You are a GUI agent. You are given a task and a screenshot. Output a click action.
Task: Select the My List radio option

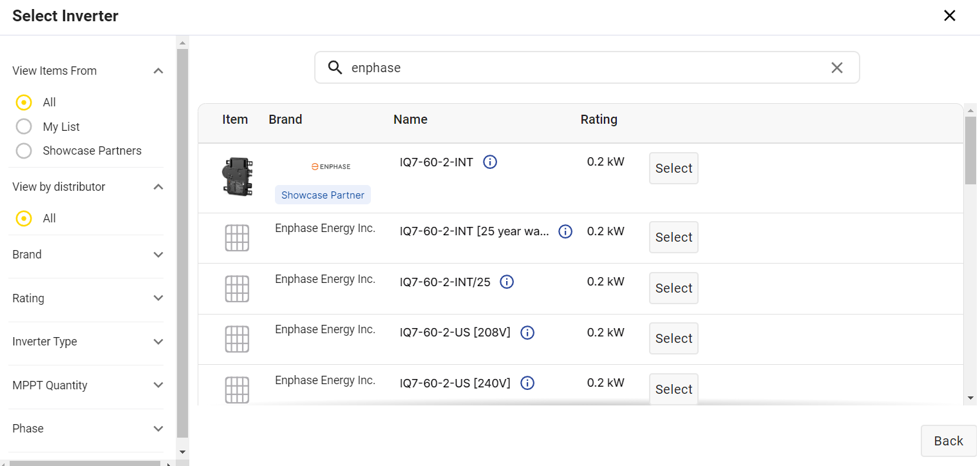[24, 127]
